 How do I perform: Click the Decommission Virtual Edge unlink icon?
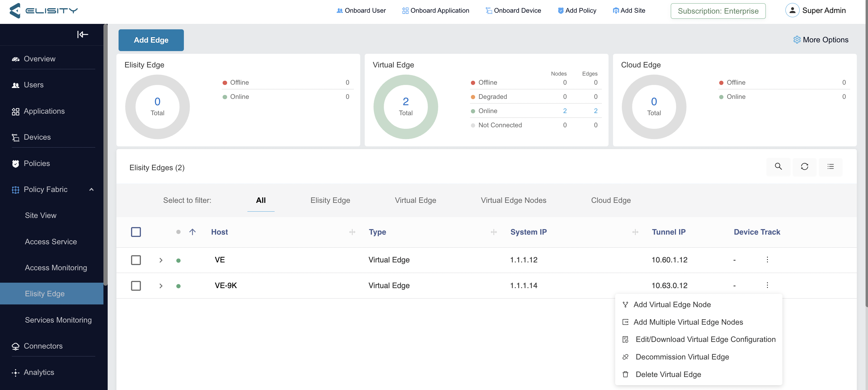coord(625,357)
